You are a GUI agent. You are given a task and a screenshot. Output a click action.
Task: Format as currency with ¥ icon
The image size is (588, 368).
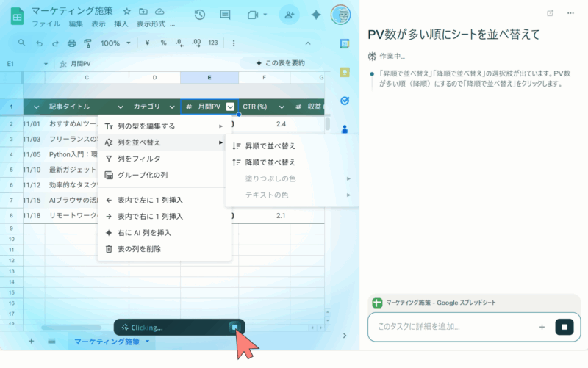pos(148,43)
